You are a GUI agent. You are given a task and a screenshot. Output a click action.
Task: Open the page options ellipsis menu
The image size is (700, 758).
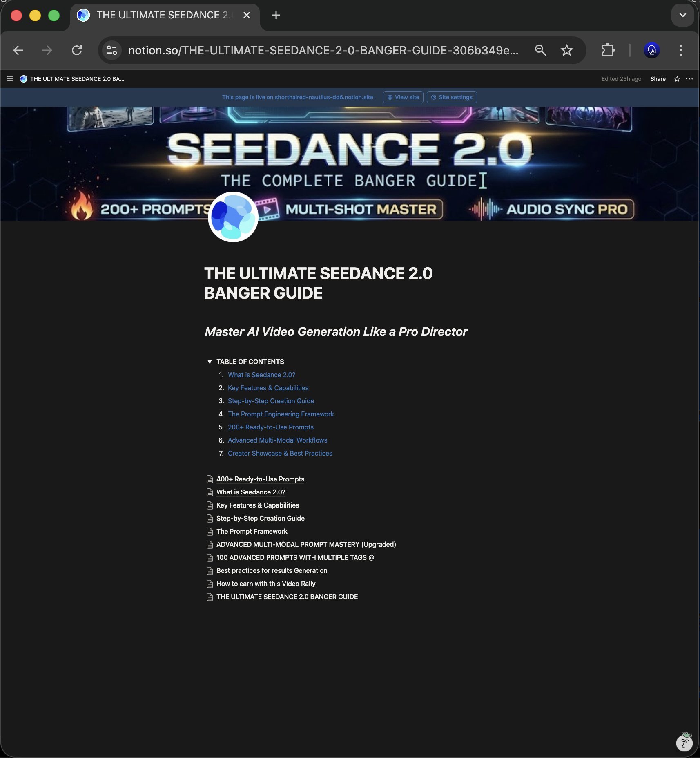pyautogui.click(x=690, y=79)
